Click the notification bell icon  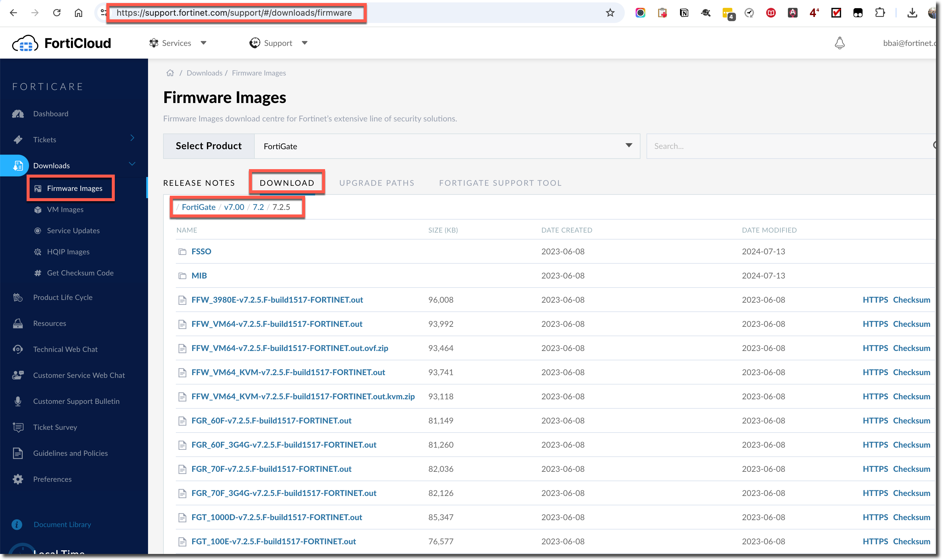tap(839, 43)
